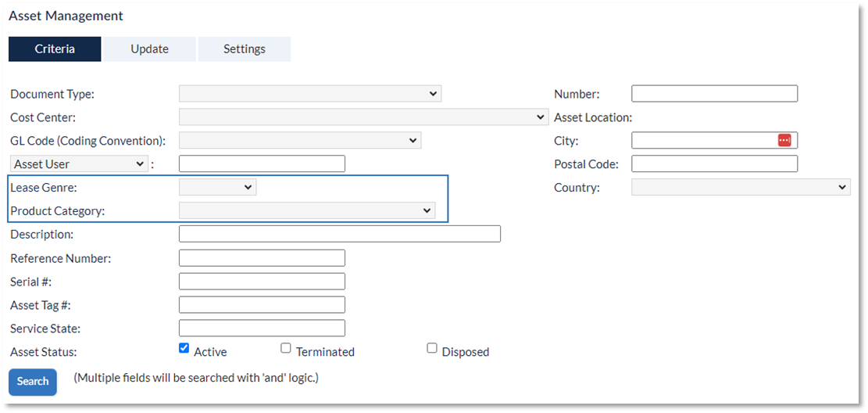The height and width of the screenshot is (413, 868).
Task: Switch to the Criteria tab
Action: pyautogui.click(x=55, y=48)
